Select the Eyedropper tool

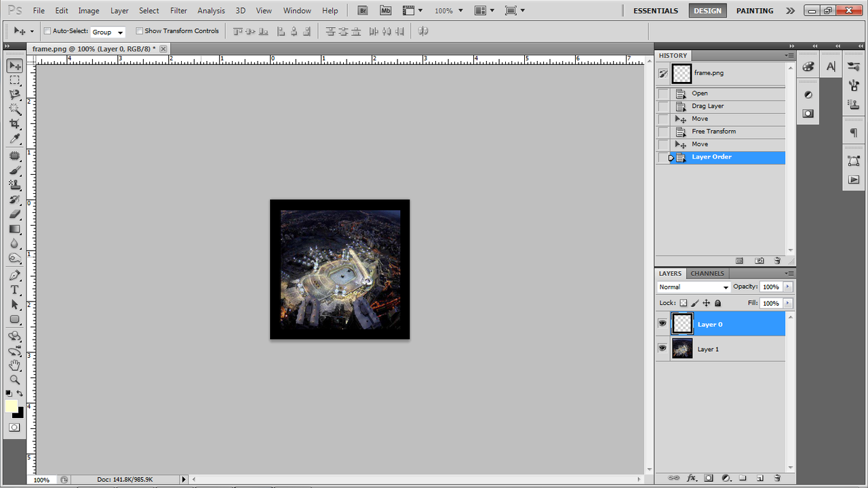[x=14, y=139]
